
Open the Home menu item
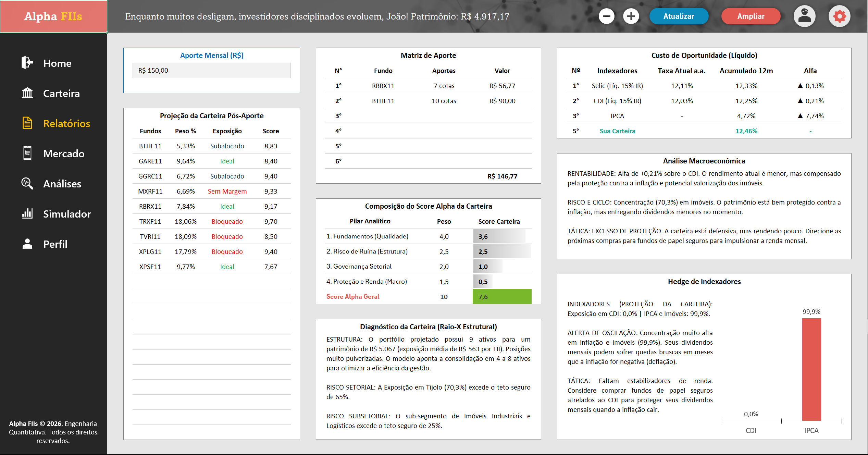point(57,63)
